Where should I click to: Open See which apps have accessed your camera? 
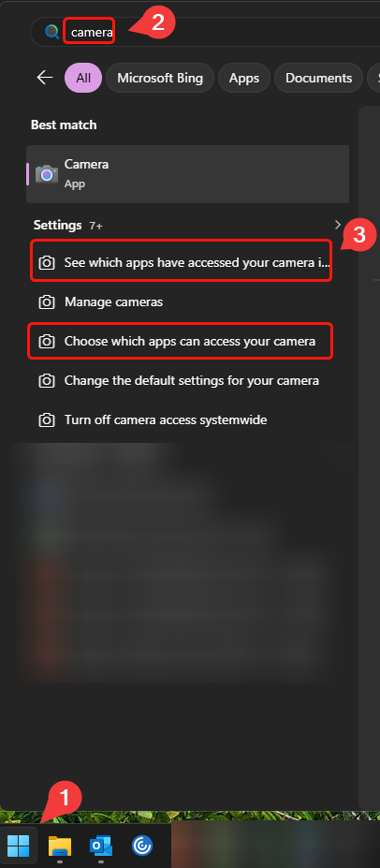tap(181, 262)
